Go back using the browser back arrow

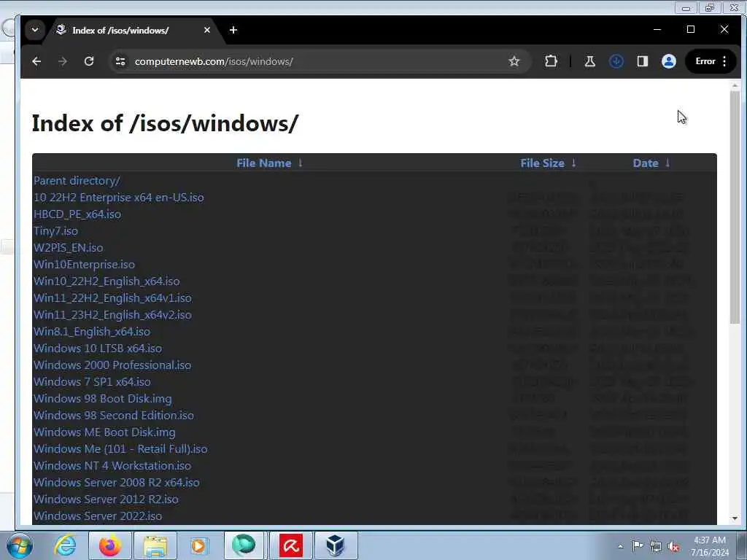pyautogui.click(x=36, y=61)
